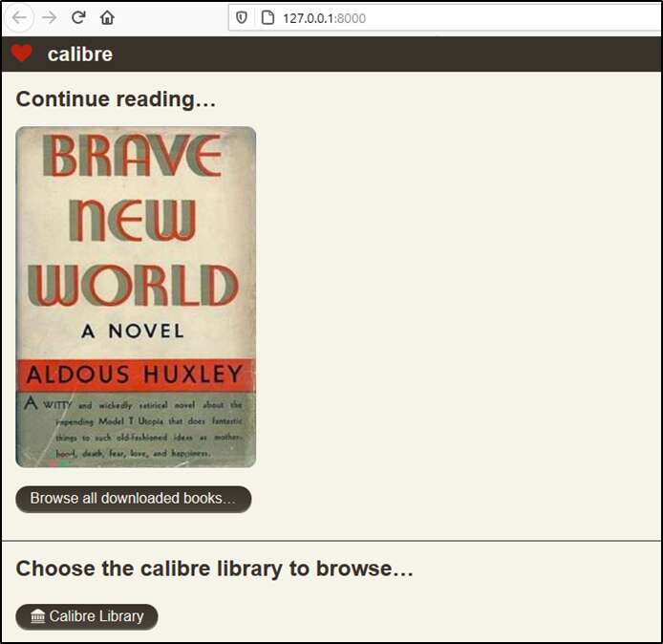Focus the address bar showing 127.0.0.1:8000
Image resolution: width=663 pixels, height=644 pixels.
coord(445,18)
